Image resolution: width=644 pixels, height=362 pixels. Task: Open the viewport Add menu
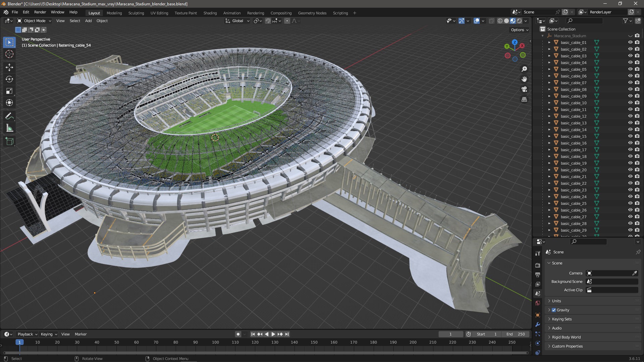pos(88,21)
